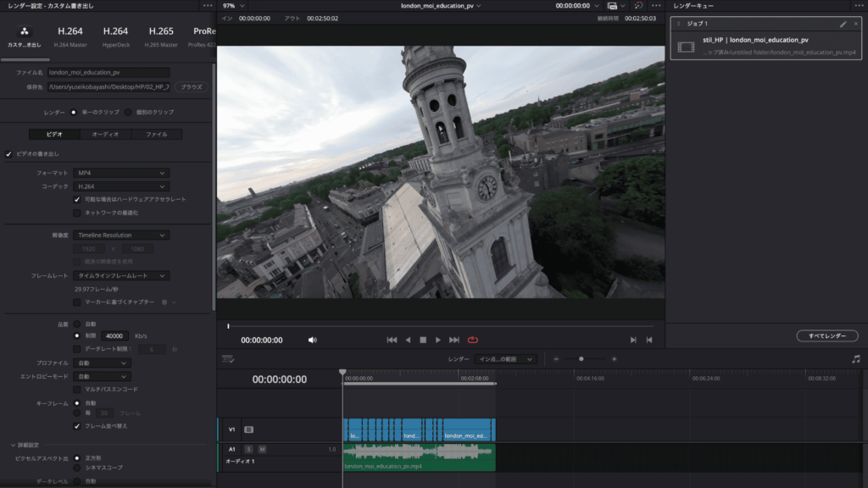The height and width of the screenshot is (488, 868).
Task: Click the ブラウズ button
Action: point(192,86)
